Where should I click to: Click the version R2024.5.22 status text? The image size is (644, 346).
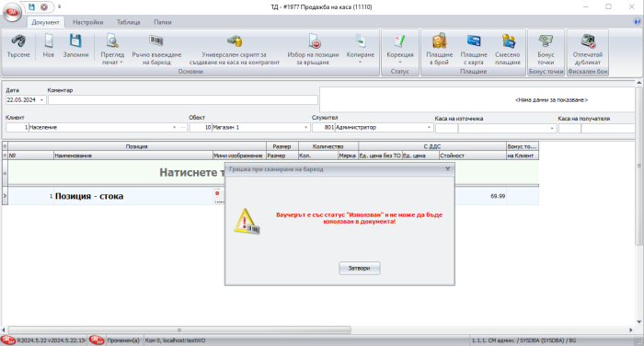(x=51, y=340)
